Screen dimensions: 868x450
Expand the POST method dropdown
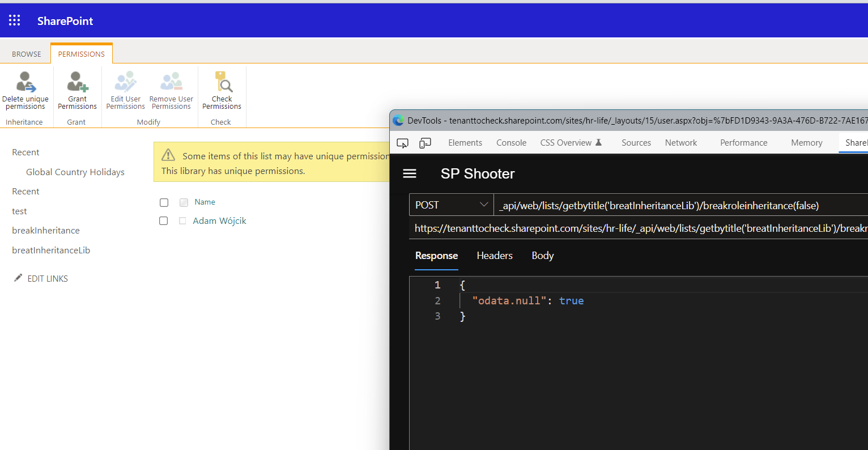tap(452, 205)
